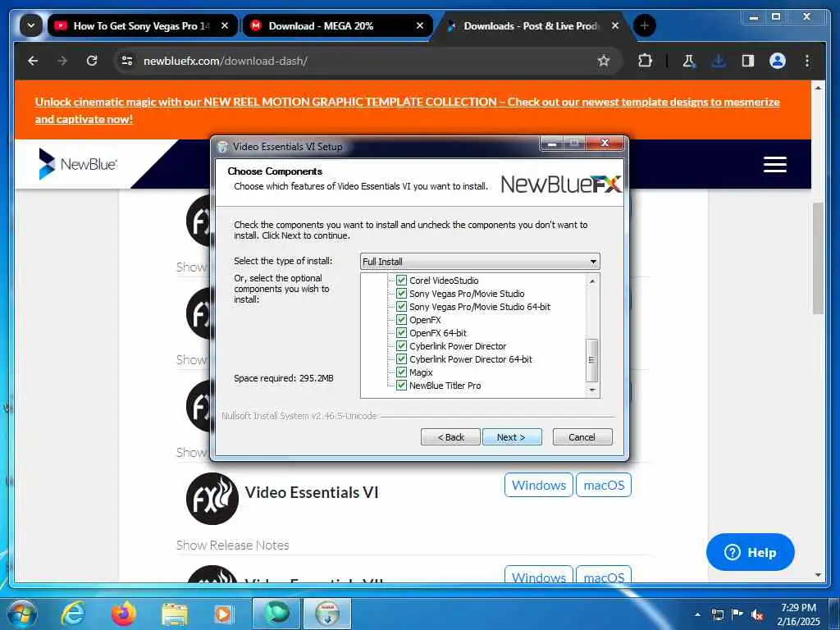This screenshot has width=840, height=630.
Task: Click the Video Essentials VI product icon
Action: tap(212, 499)
